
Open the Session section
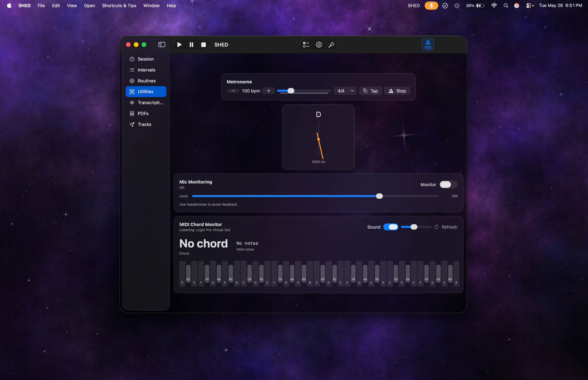pyautogui.click(x=146, y=59)
